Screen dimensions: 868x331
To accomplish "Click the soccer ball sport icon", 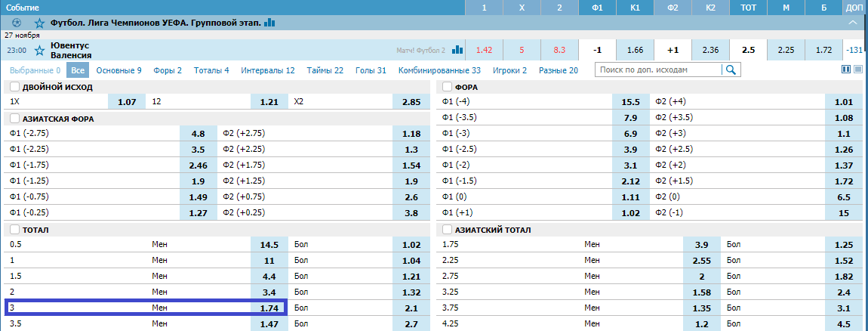I will 17,23.
